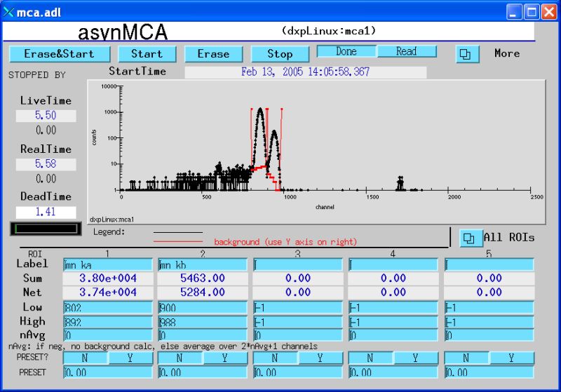
Task: Set ROI 2 PRESET? to Y
Action: click(225, 358)
